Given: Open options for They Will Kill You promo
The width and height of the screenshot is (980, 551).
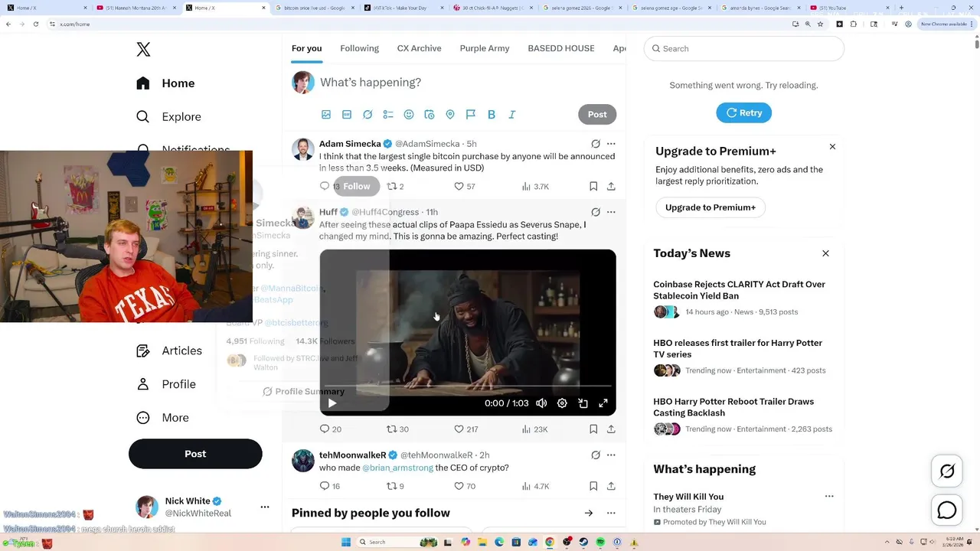Looking at the screenshot, I should pos(829,497).
